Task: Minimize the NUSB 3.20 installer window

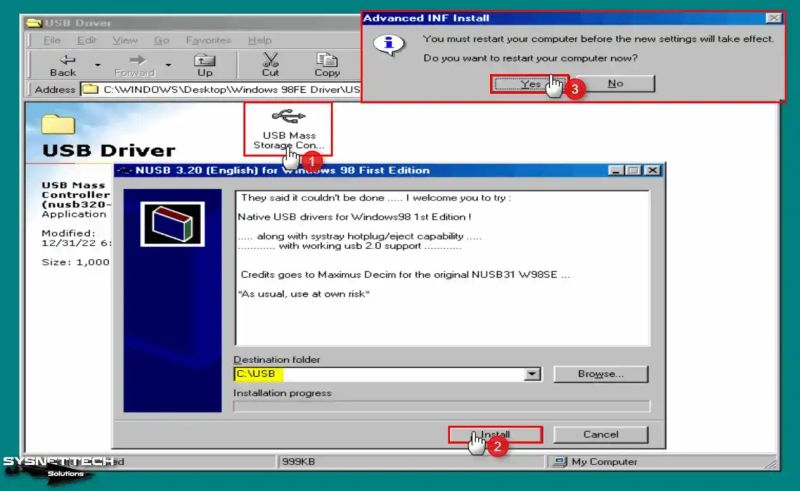Action: pos(616,170)
